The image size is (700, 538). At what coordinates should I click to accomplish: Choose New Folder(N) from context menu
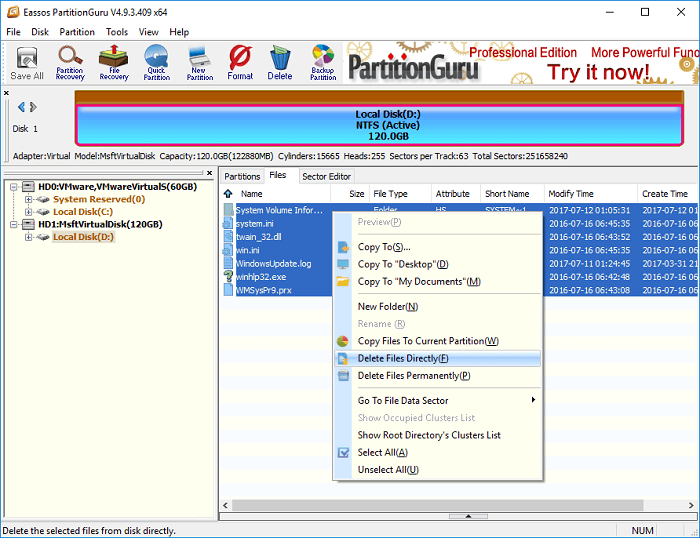(x=438, y=307)
